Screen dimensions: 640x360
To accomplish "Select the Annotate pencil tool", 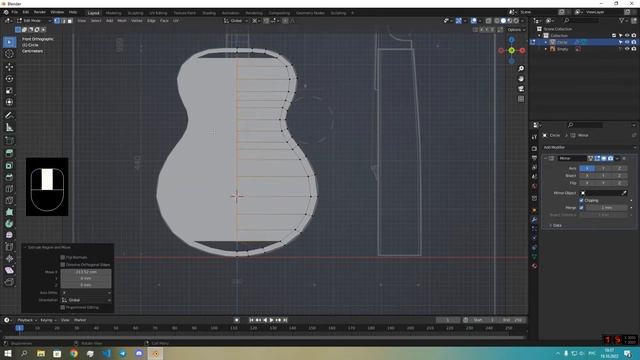I will (x=9, y=116).
